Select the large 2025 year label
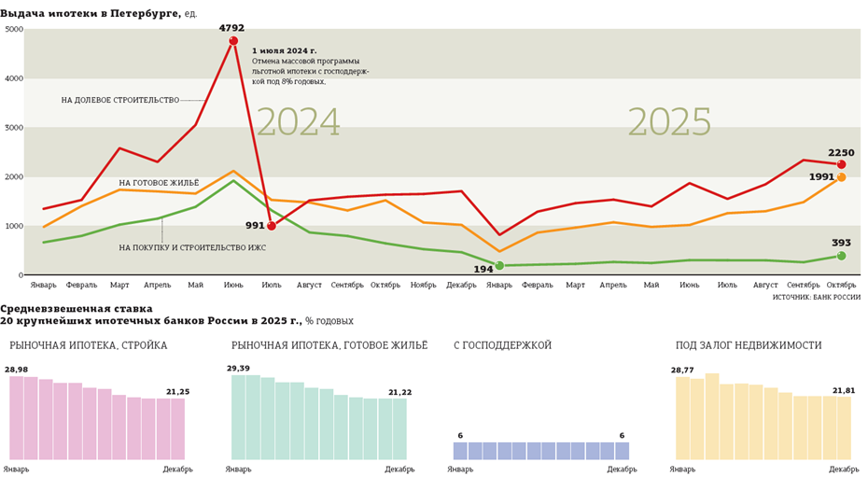Screen dimensions: 868x490 click(x=669, y=124)
